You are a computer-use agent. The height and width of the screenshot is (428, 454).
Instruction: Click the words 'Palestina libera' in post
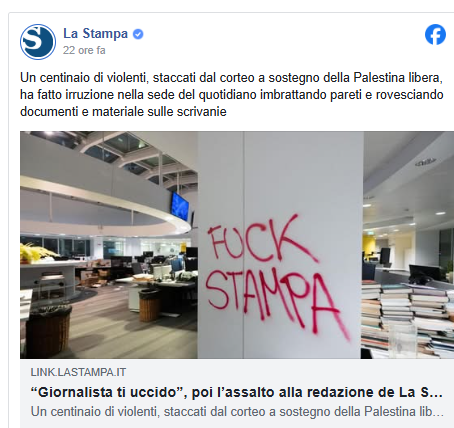pos(398,78)
